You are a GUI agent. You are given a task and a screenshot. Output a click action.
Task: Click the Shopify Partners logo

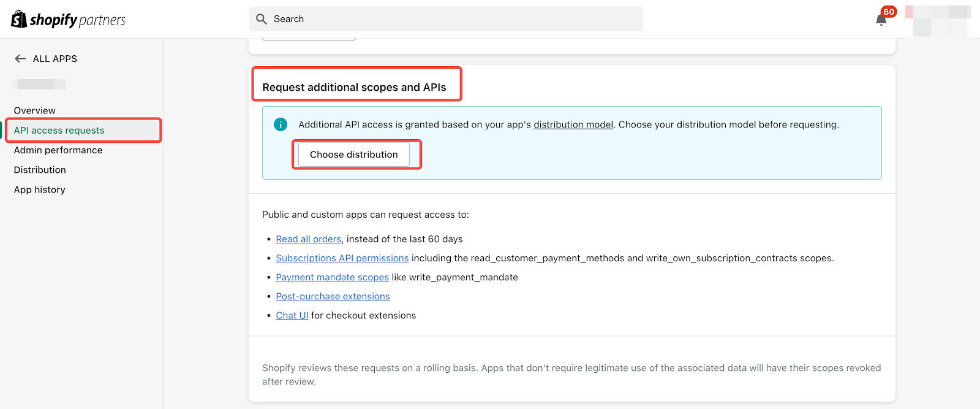pyautogui.click(x=68, y=20)
